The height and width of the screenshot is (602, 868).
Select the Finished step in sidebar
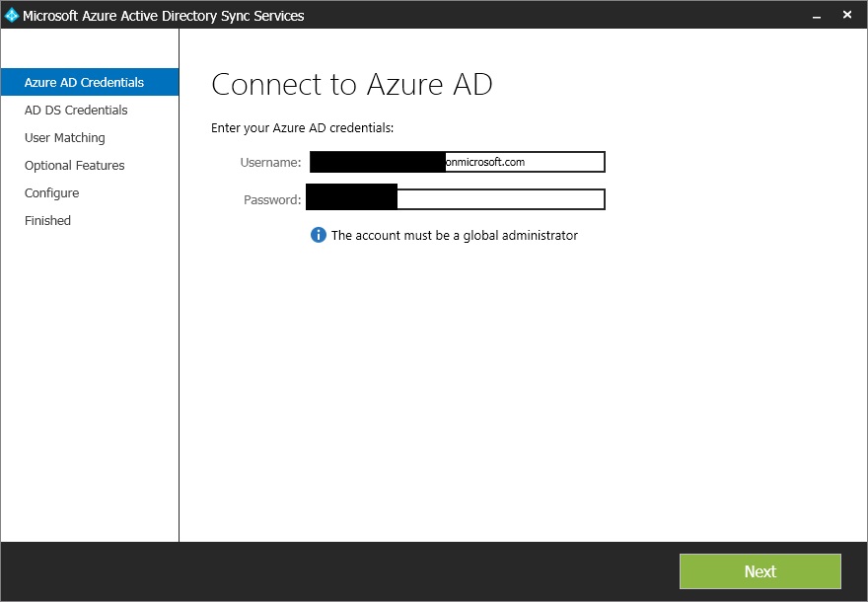point(48,221)
